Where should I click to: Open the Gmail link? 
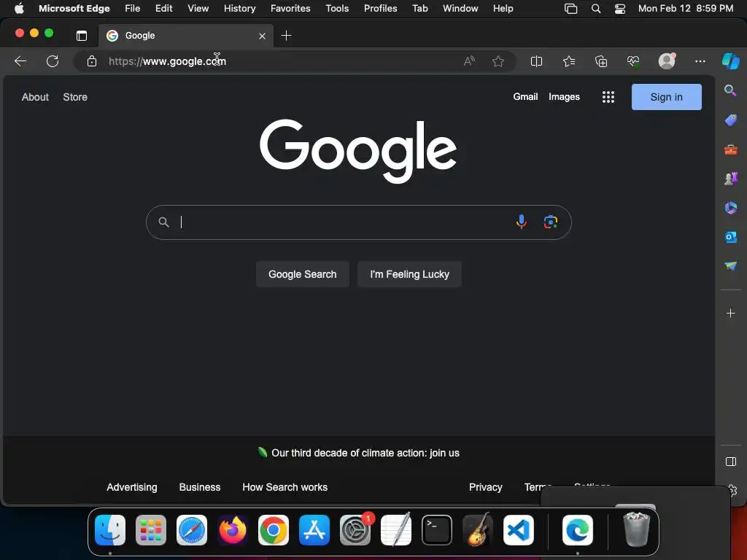pos(525,97)
